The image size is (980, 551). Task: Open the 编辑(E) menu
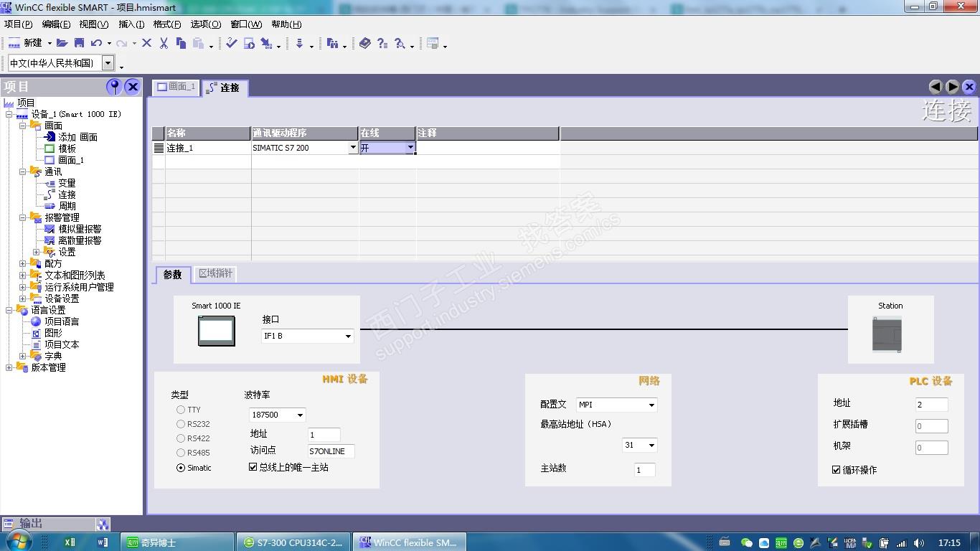[x=56, y=24]
